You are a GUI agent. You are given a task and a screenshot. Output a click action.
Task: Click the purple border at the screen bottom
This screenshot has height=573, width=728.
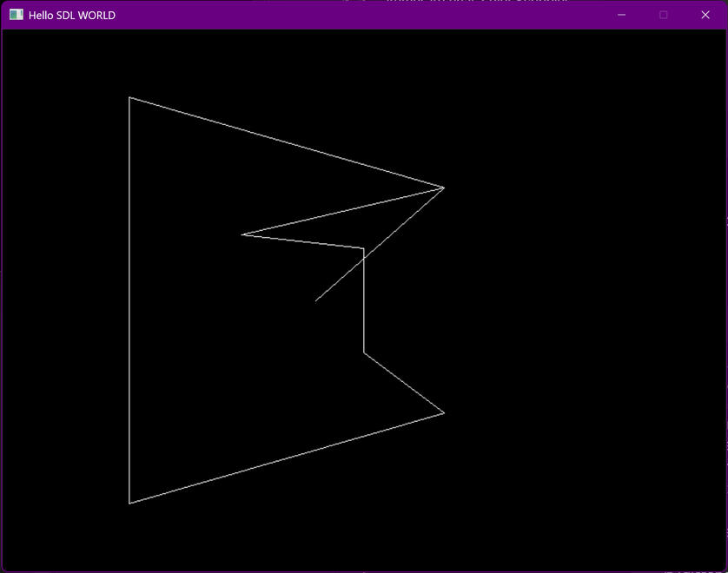click(364, 569)
